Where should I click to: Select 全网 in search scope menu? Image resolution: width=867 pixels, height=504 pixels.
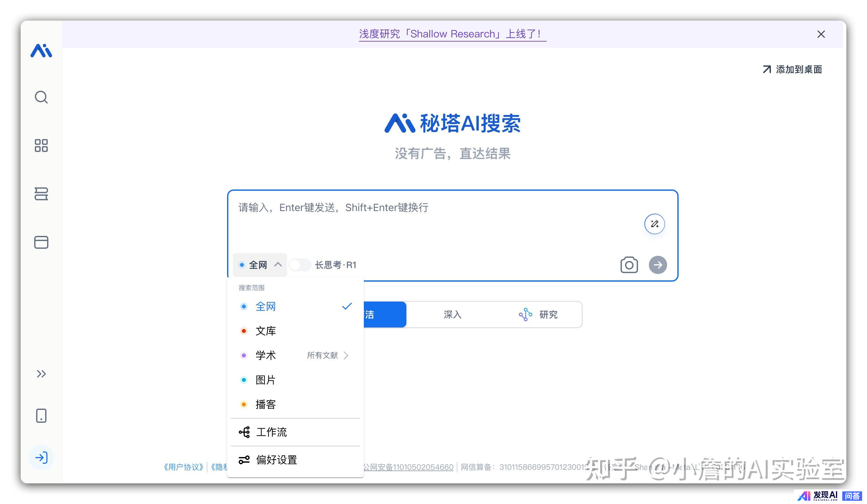click(x=295, y=306)
